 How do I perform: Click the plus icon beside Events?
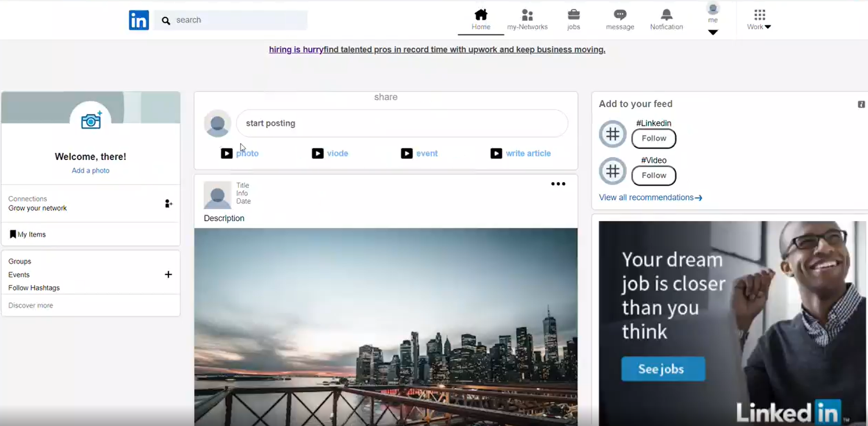(168, 274)
